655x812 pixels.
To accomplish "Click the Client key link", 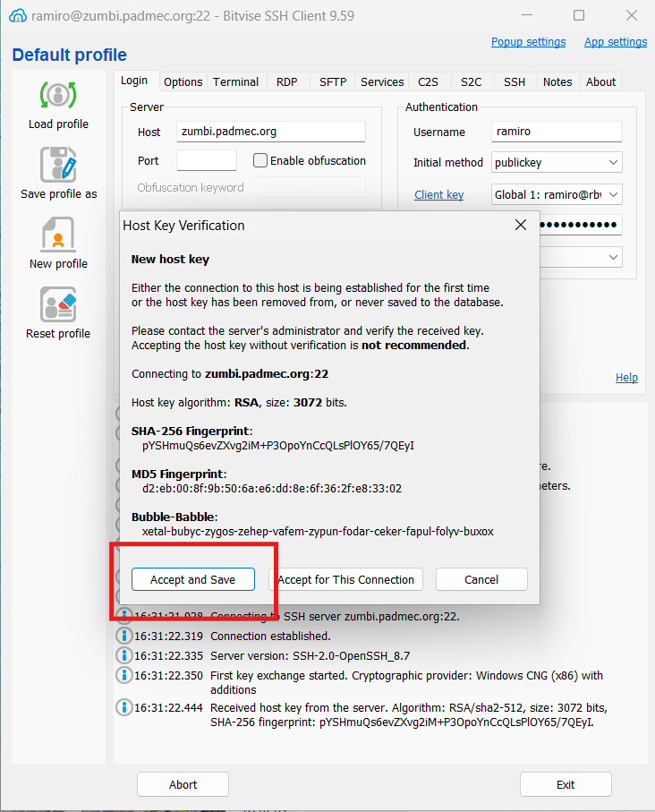I will pos(439,194).
